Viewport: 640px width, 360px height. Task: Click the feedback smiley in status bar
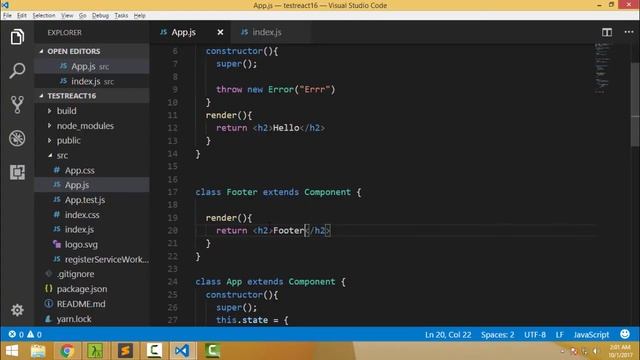click(624, 334)
